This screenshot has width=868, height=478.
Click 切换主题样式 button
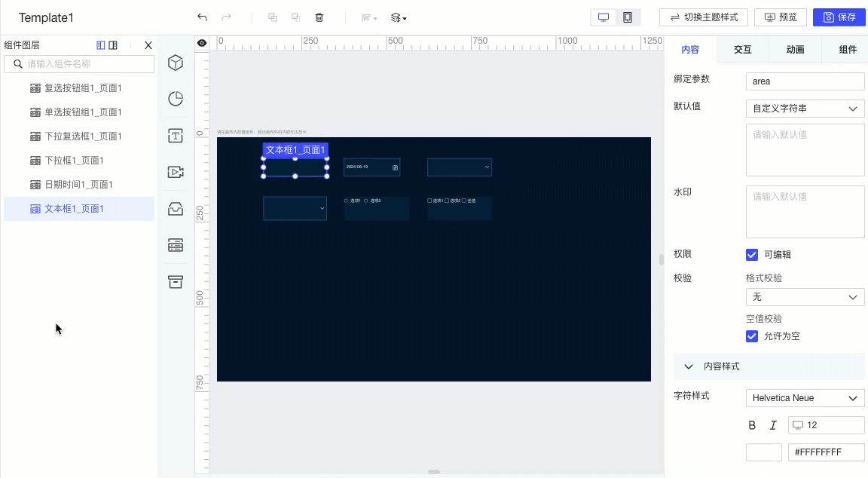[x=704, y=18]
